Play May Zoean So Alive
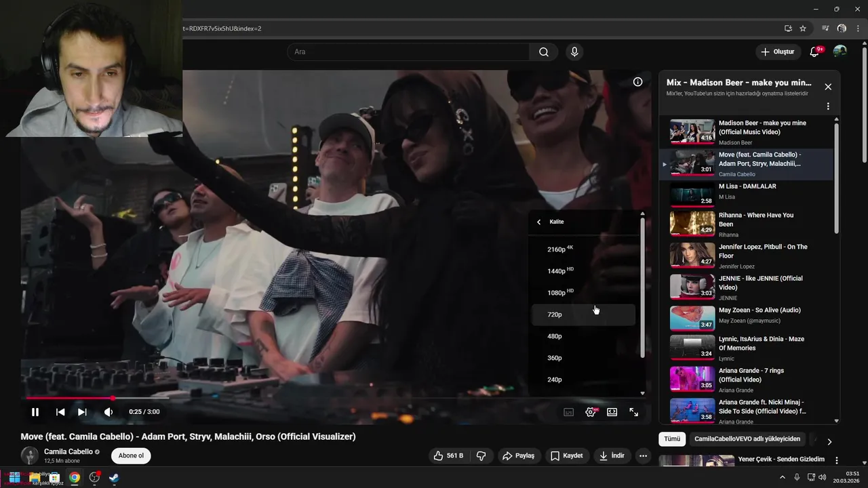Screen dimensions: 868x488 [746, 318]
